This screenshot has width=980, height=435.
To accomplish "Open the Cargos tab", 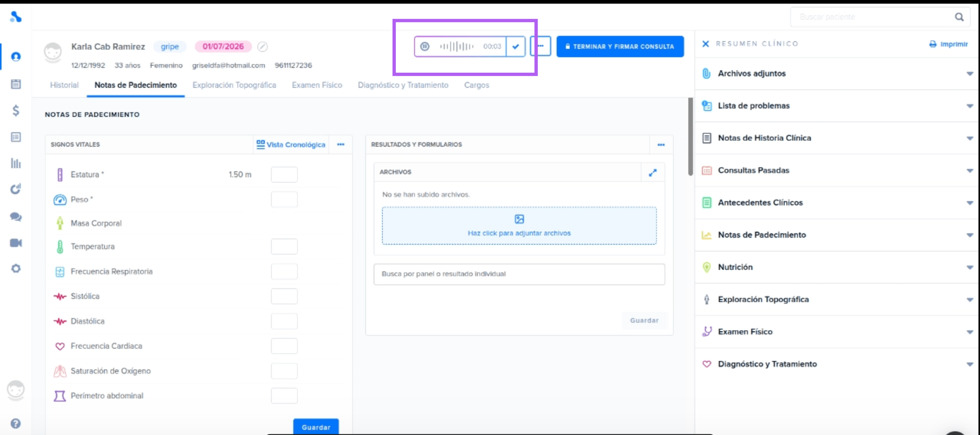I will (x=476, y=85).
